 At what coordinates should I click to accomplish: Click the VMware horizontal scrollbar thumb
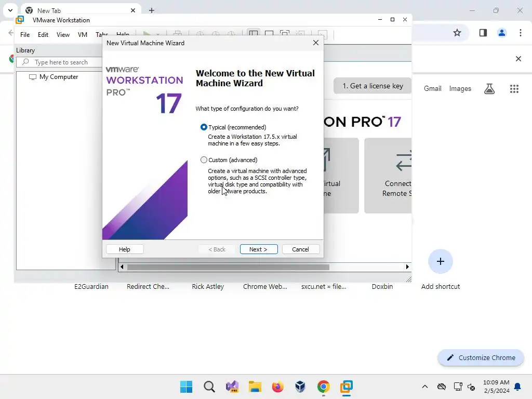point(228,267)
